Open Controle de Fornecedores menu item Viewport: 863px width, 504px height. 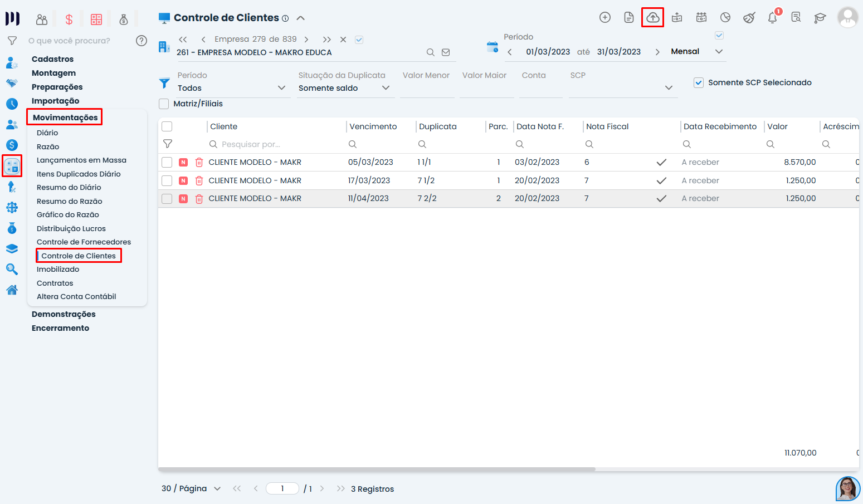tap(84, 242)
